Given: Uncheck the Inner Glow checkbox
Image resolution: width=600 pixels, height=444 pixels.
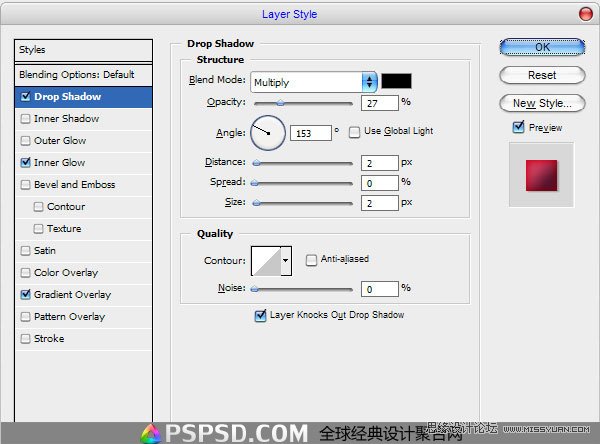Looking at the screenshot, I should [26, 162].
